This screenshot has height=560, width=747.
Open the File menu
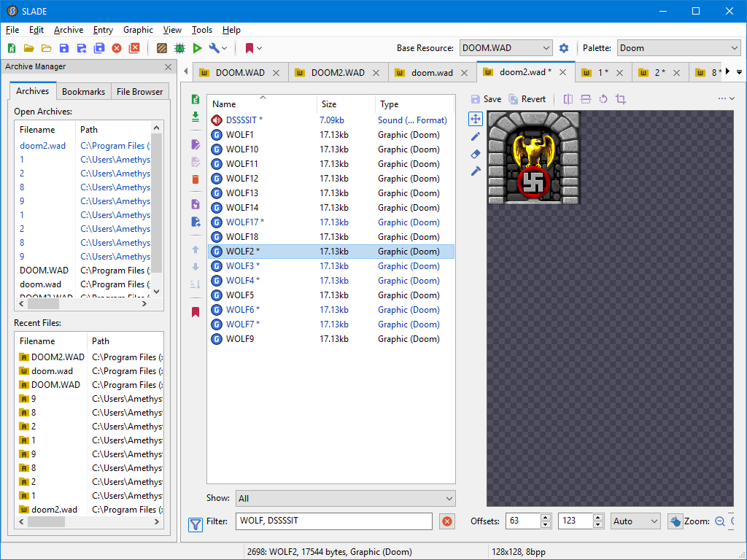[x=12, y=29]
